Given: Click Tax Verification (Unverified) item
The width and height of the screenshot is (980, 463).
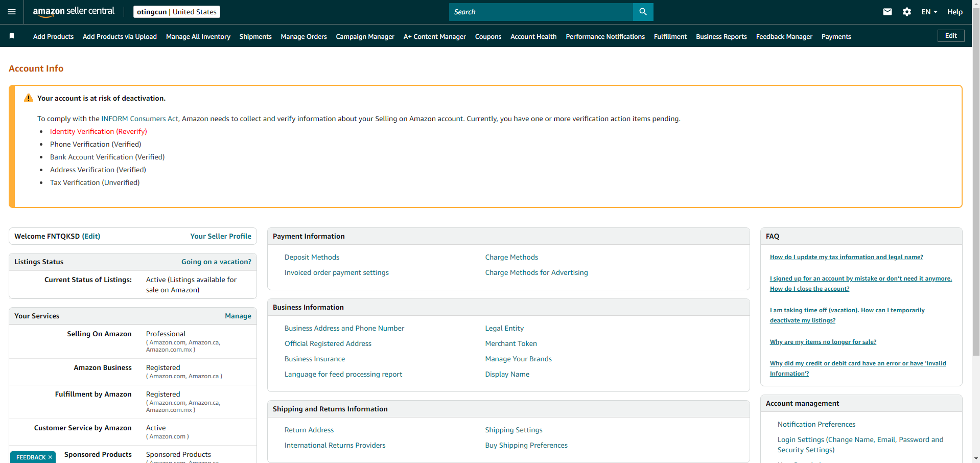Looking at the screenshot, I should tap(95, 182).
